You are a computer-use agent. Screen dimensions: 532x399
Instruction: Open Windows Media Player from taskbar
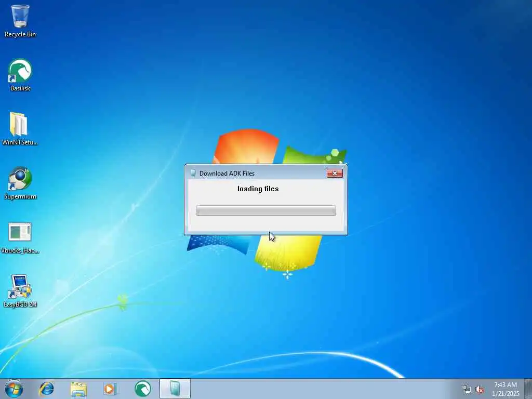(x=110, y=389)
